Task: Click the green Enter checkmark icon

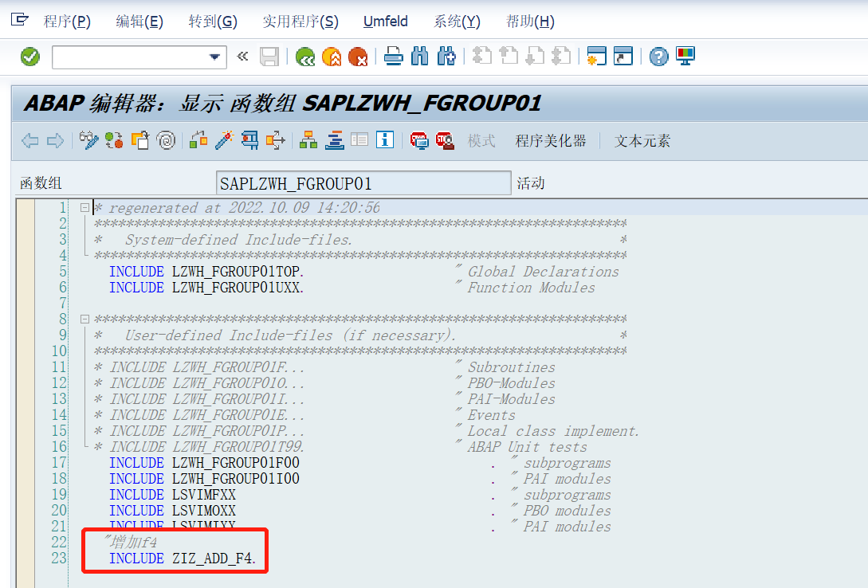Action: (30, 57)
